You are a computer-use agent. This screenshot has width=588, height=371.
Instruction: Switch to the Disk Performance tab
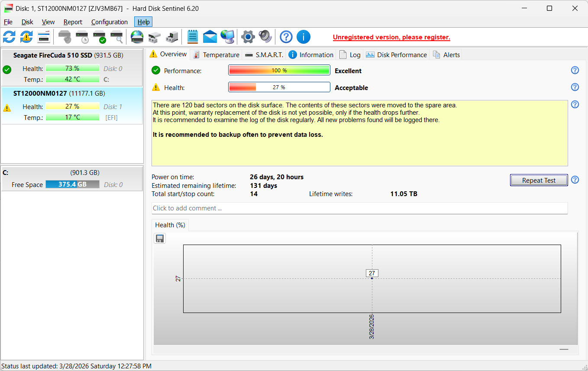(396, 55)
